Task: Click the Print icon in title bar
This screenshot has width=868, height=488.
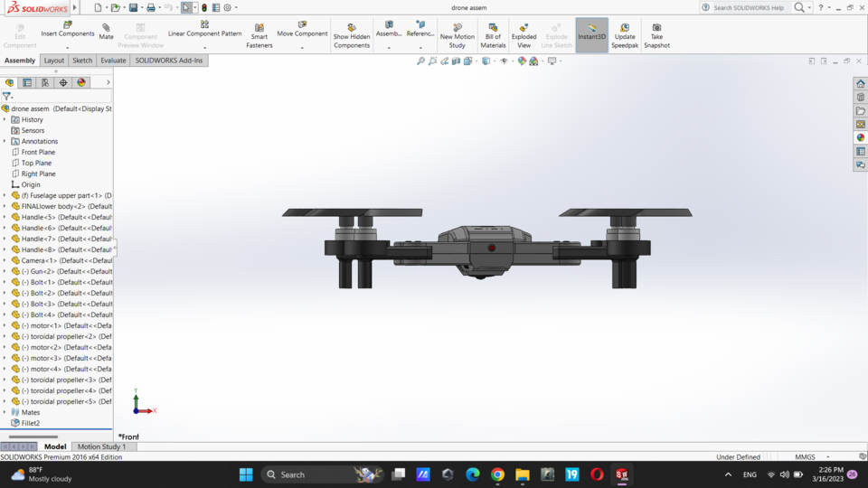Action: click(x=151, y=8)
